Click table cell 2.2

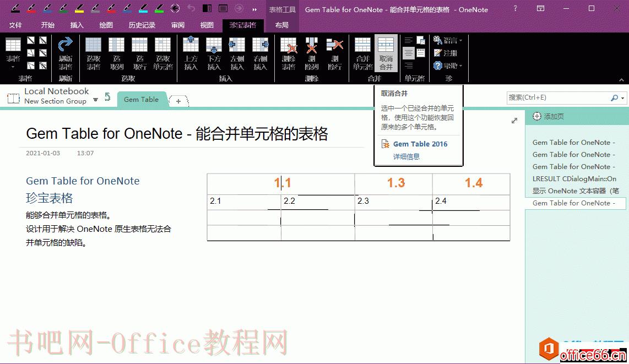(318, 202)
